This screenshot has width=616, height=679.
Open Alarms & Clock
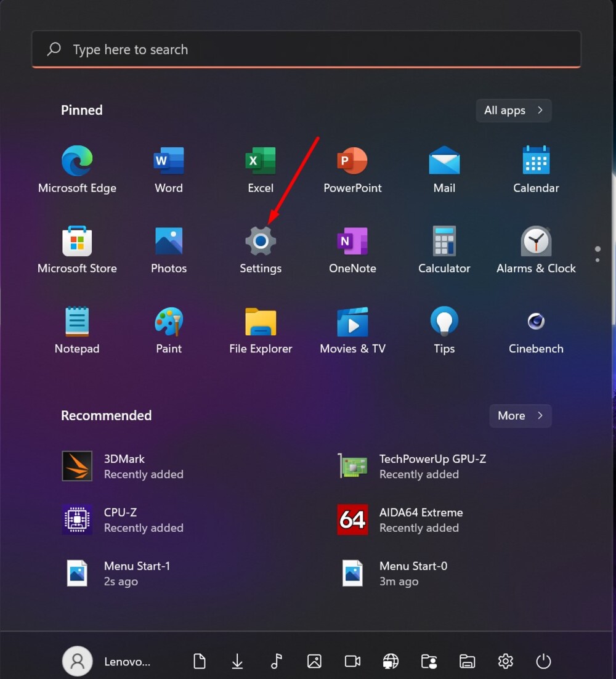(536, 250)
